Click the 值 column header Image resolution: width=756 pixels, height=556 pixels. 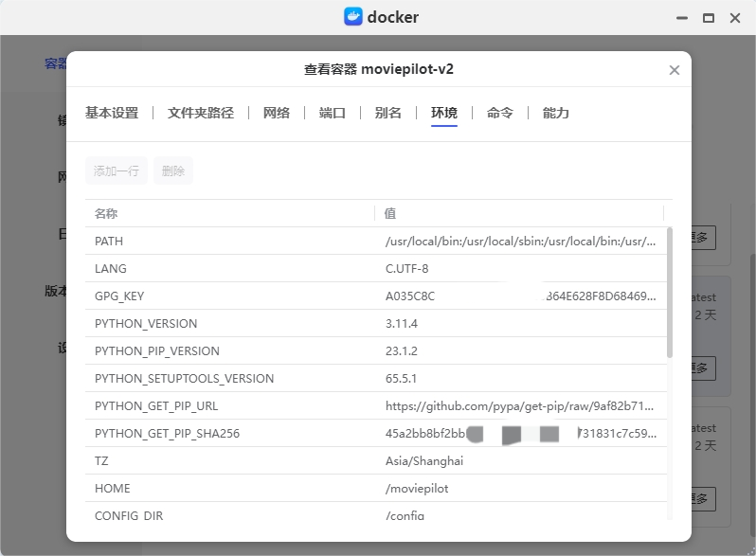390,213
